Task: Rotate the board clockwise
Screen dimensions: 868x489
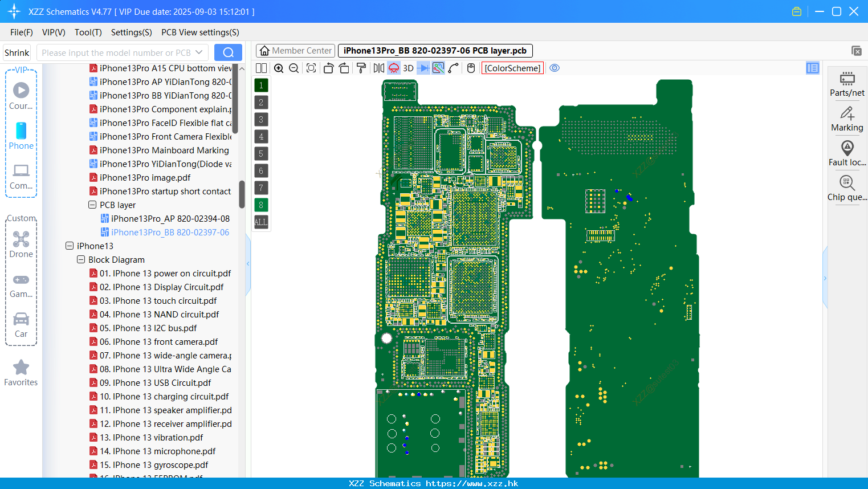Action: coord(344,68)
